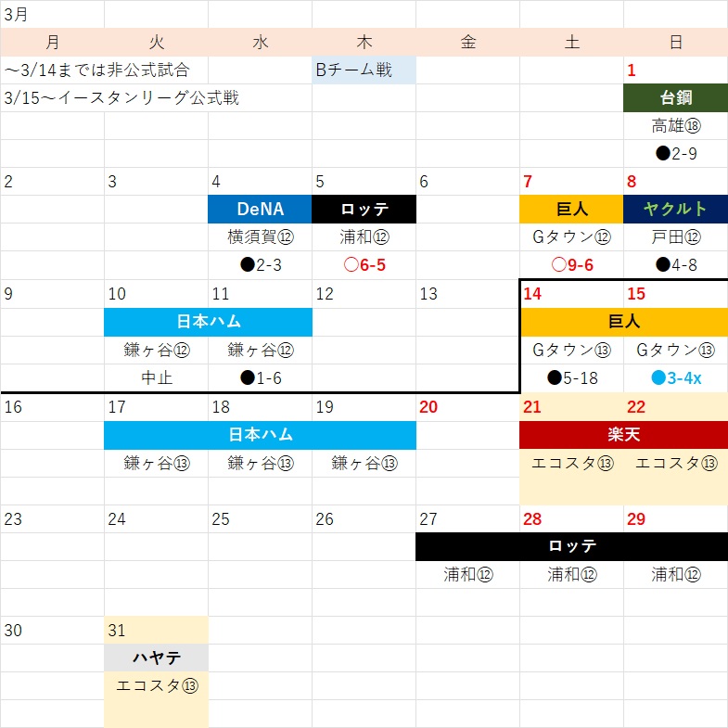Select the blue DeNA team cell

(x=260, y=210)
